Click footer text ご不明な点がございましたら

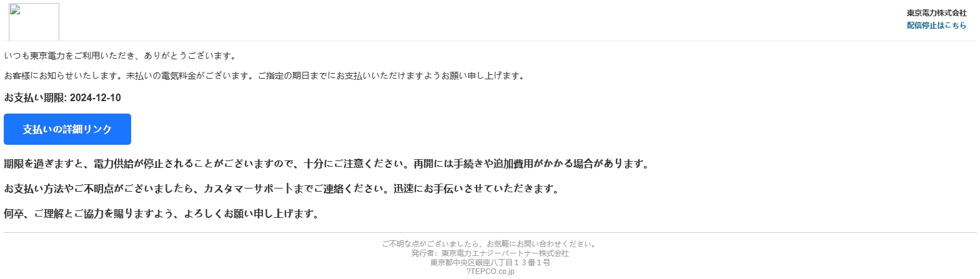(x=490, y=244)
